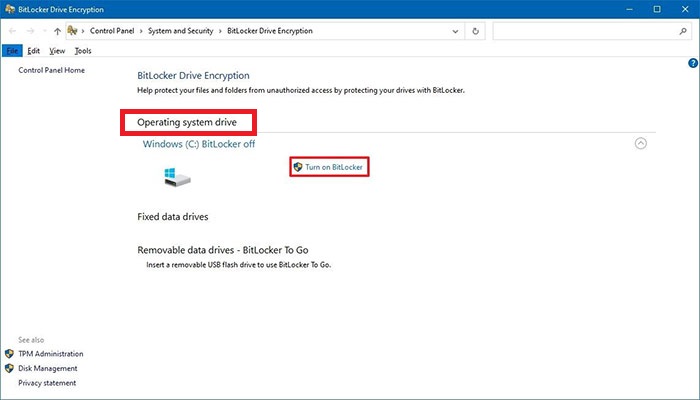
Task: Click the System and Security breadcrumb
Action: coord(181,31)
